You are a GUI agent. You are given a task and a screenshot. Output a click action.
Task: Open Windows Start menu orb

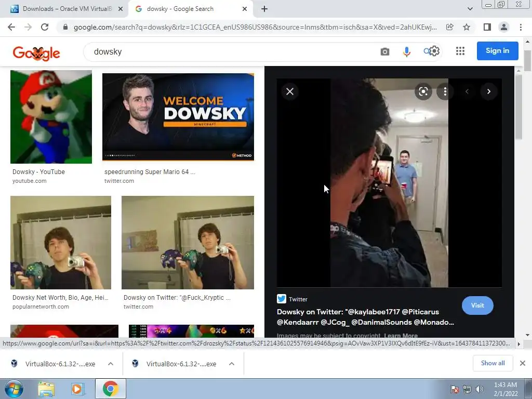click(x=14, y=389)
